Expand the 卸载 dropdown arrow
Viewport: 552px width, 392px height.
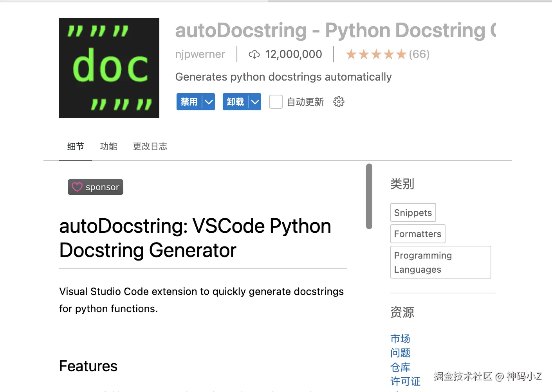point(255,102)
